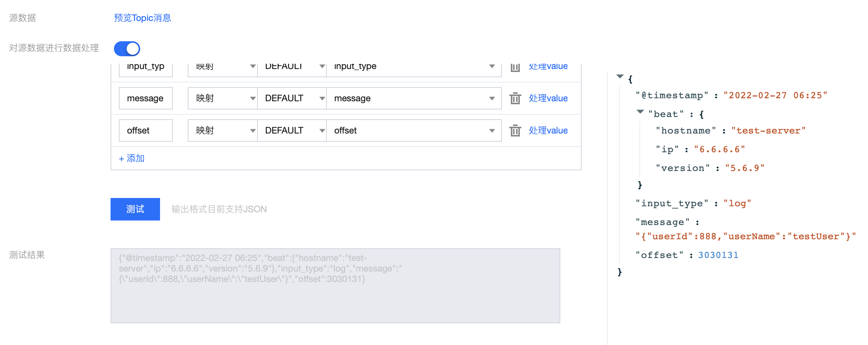Click 处理value for the message row

[548, 98]
